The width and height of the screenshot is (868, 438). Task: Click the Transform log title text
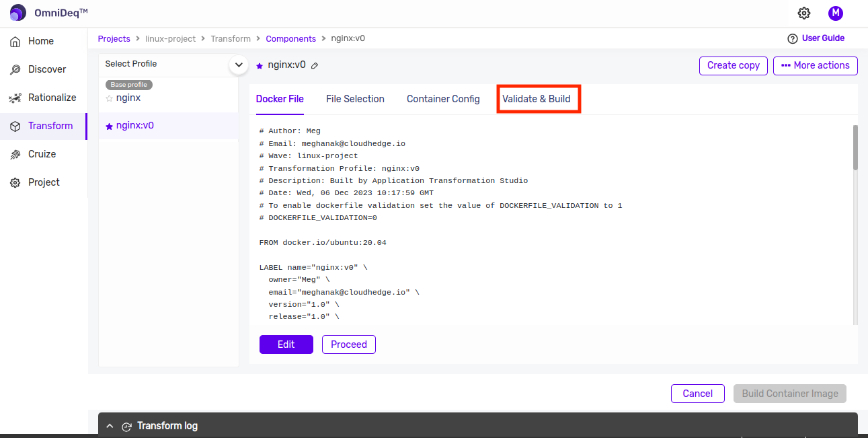(x=167, y=426)
